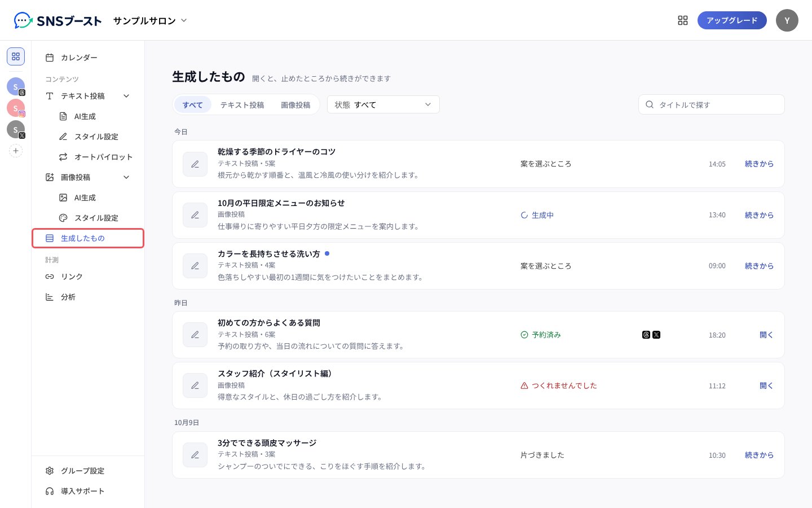Collapse the テキスト投稿 section chevron

[126, 96]
